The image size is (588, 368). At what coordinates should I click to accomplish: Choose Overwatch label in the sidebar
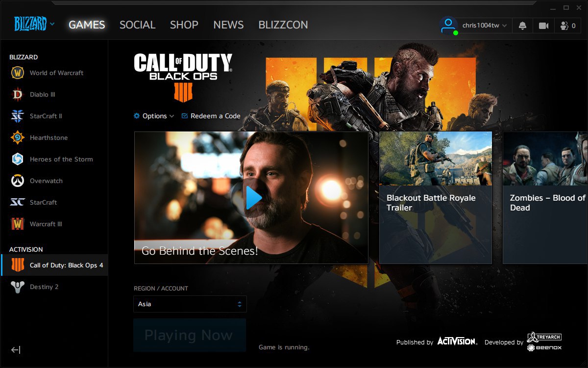pos(46,181)
